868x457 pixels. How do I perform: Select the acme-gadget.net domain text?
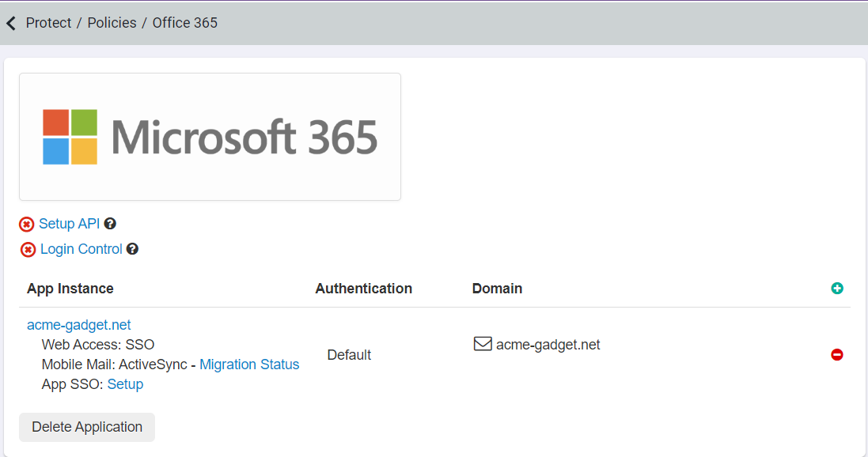click(548, 345)
